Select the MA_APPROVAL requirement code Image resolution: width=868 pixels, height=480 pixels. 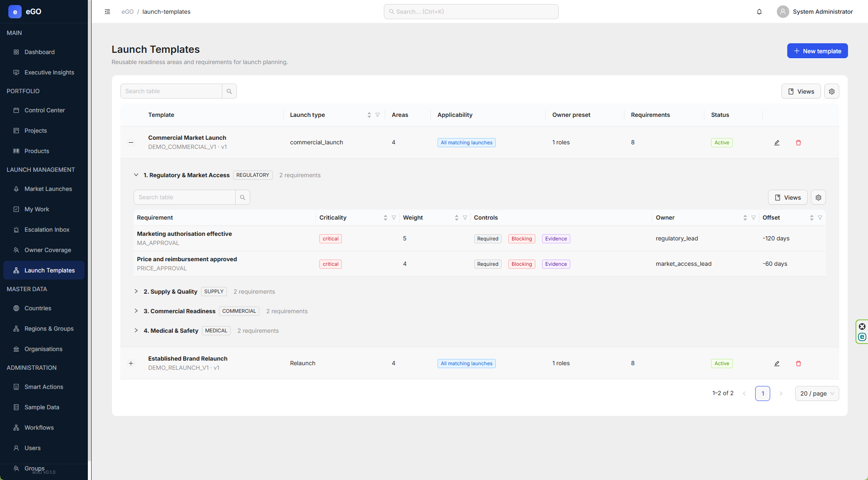(158, 243)
